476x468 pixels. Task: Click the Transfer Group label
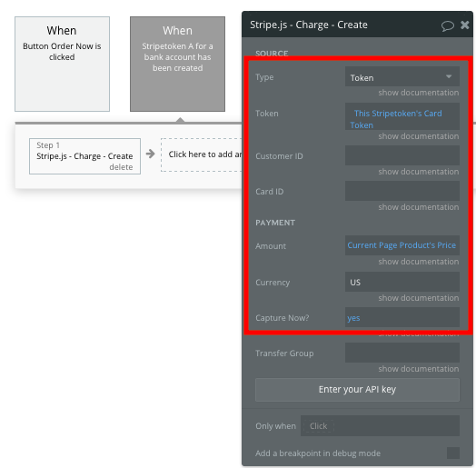tap(284, 353)
